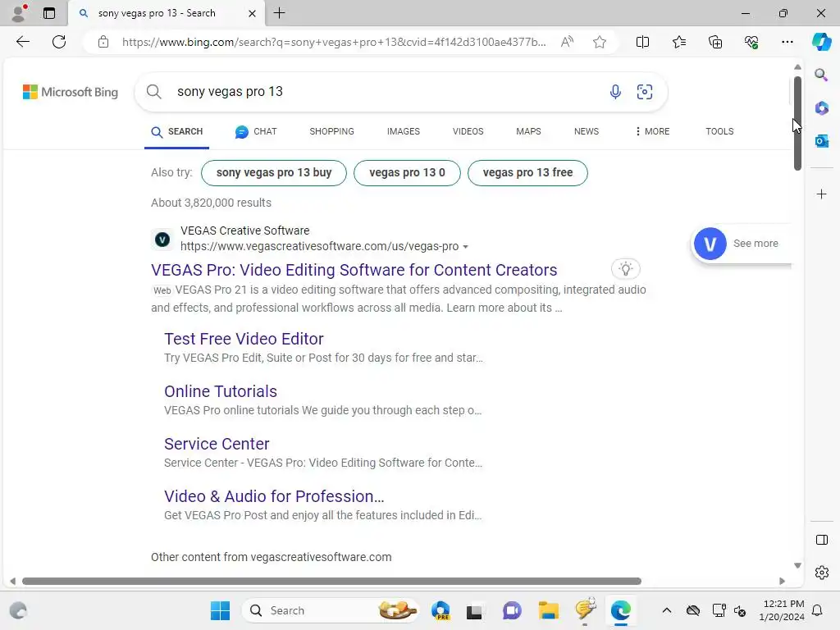Screen dimensions: 840x630
Task: Open Microsoft Teams chat on taskbar
Action: [512, 610]
